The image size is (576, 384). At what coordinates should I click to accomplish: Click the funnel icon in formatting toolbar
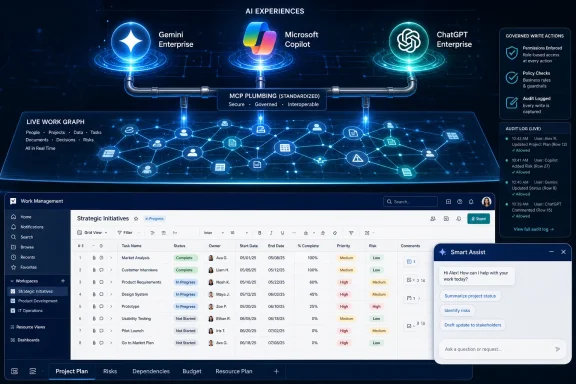coord(351,233)
